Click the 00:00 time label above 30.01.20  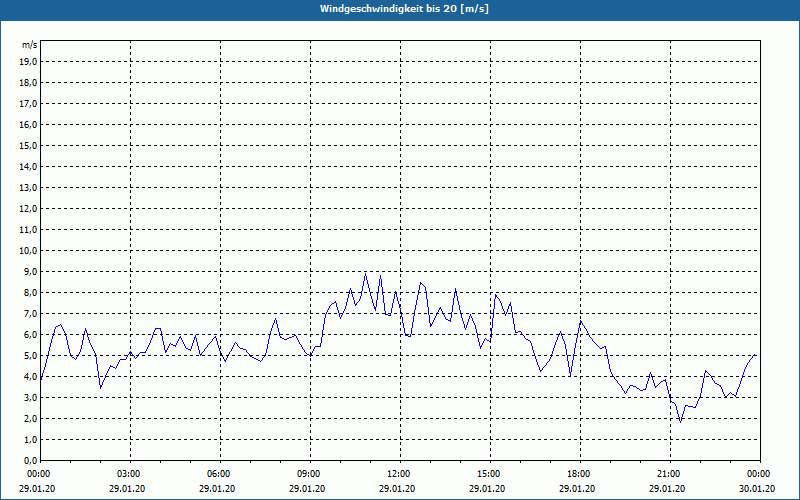[x=760, y=474]
